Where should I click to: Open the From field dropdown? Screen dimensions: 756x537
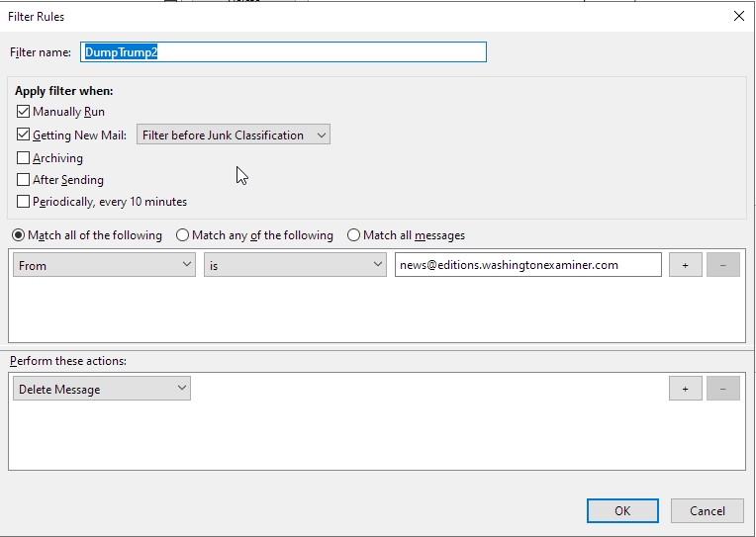[104, 265]
